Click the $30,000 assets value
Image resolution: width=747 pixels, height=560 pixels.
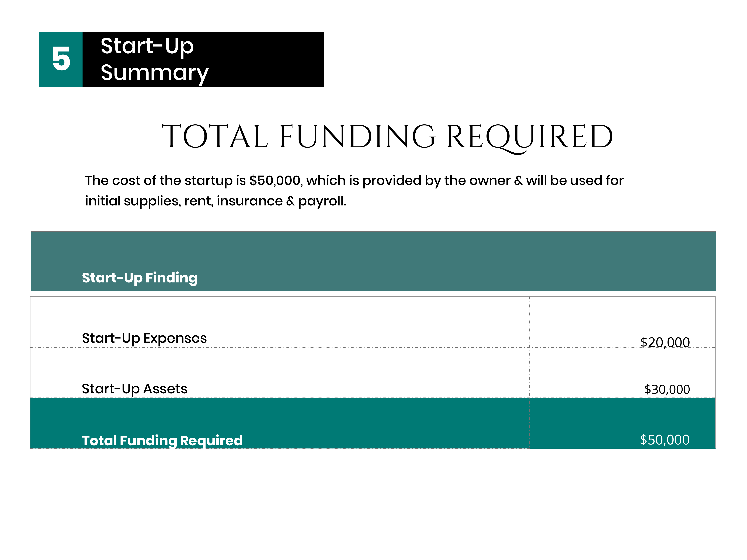[x=667, y=390]
